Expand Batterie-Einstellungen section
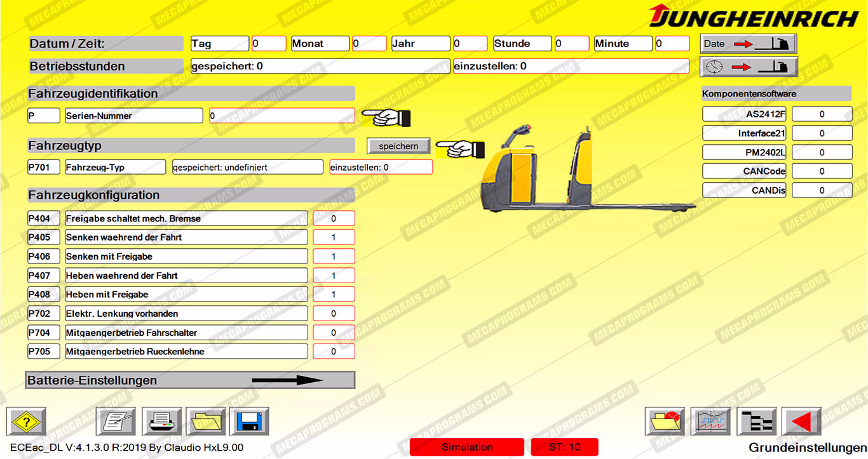Screen dimensions: 868x459 pyautogui.click(x=190, y=380)
